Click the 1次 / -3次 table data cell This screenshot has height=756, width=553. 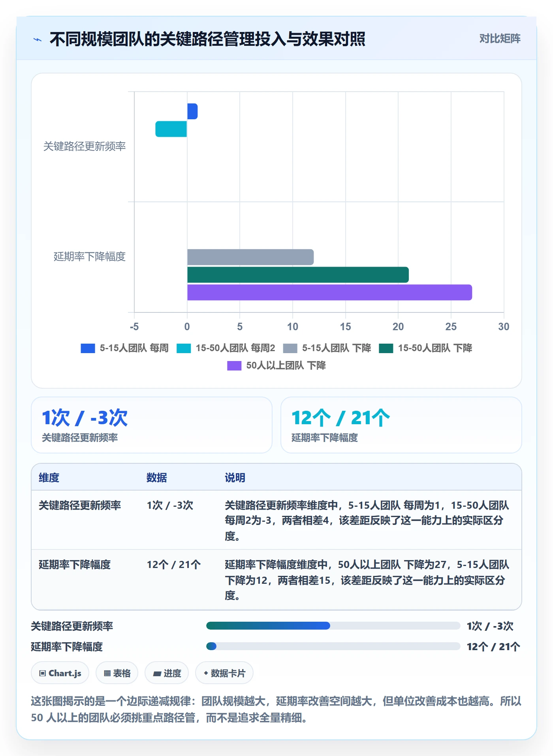[170, 505]
